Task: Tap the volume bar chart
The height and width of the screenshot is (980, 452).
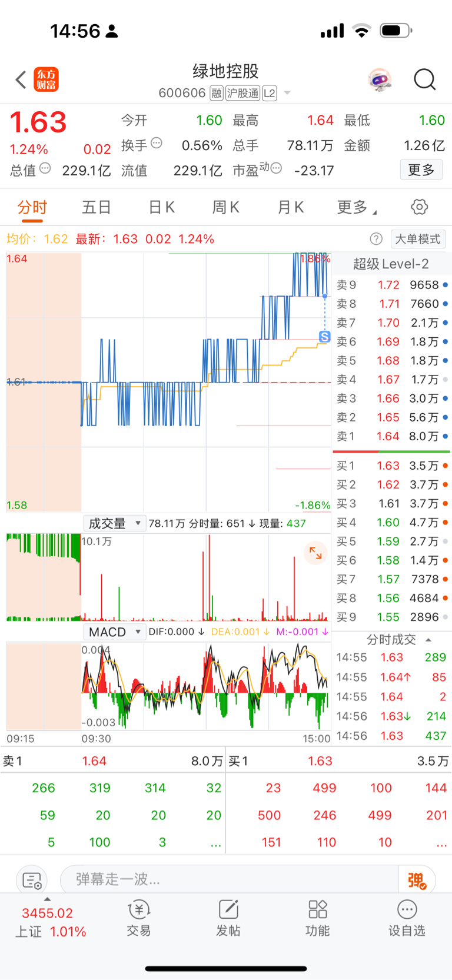Action: click(x=168, y=577)
